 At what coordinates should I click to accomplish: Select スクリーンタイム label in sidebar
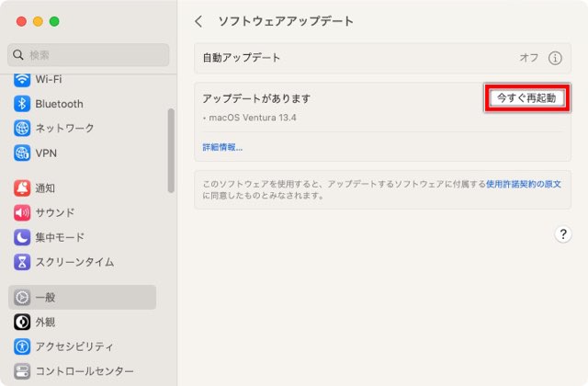click(x=74, y=262)
